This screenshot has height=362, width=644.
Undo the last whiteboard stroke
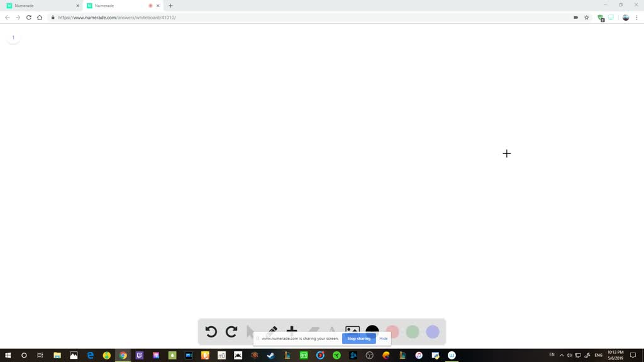[x=211, y=332]
